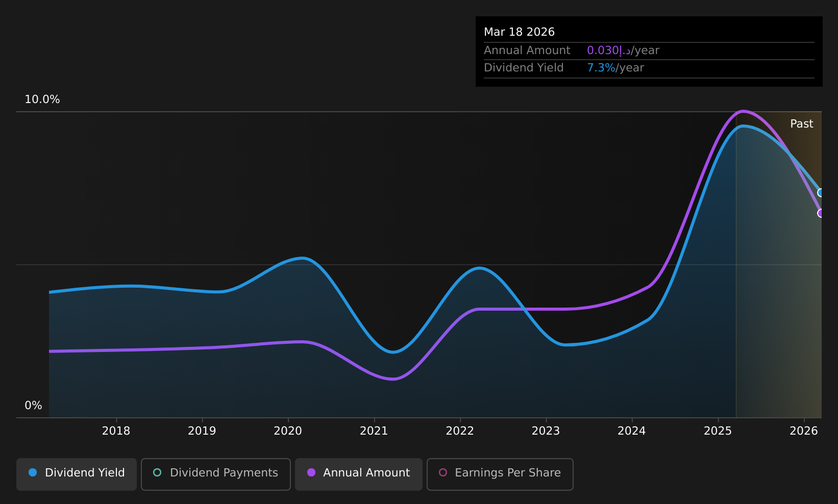The image size is (838, 504).
Task: Click the Annual Amount tooltip label
Action: click(527, 51)
